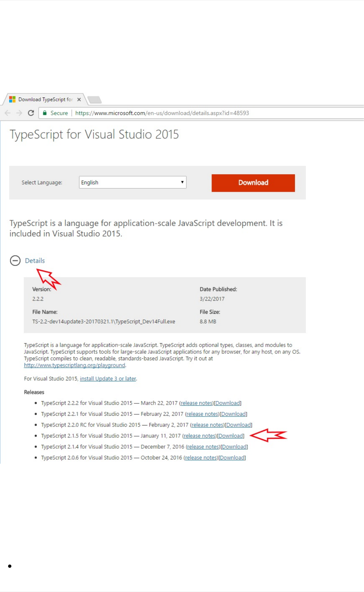Image resolution: width=364 pixels, height=592 pixels.
Task: Open the Select Language dropdown
Action: point(133,182)
